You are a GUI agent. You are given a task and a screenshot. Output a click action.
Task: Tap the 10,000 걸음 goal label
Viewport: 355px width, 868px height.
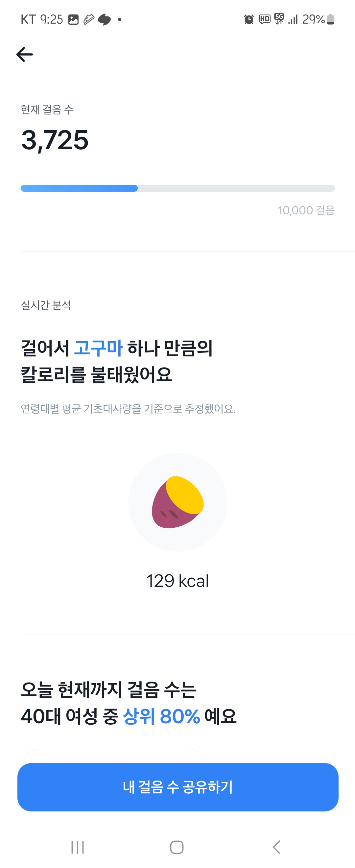[306, 210]
